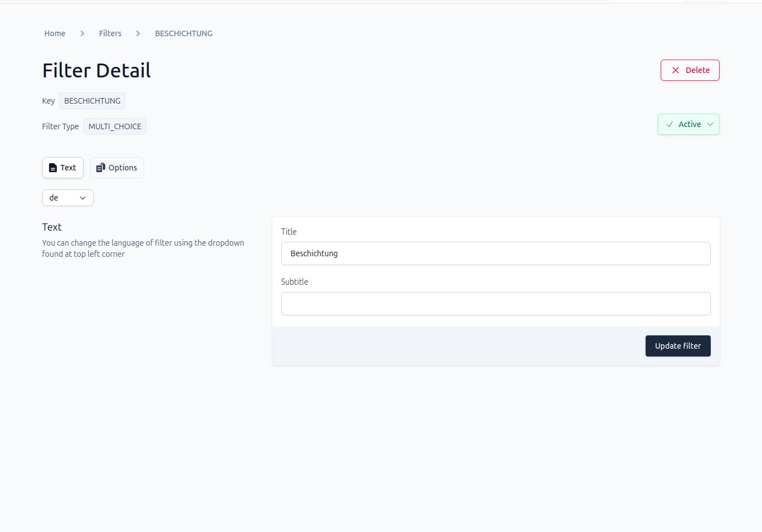
Task: Click the Filter Detail heading
Action: point(96,71)
